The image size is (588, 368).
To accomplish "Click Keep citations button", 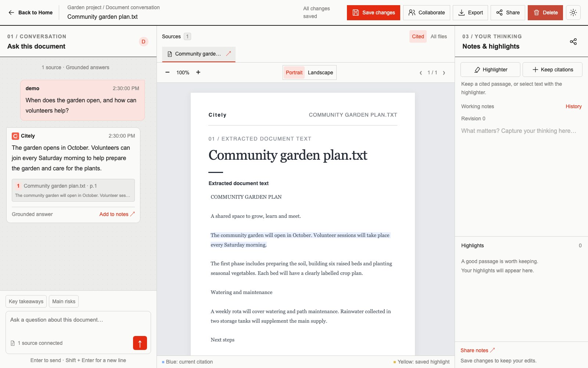I will coord(552,70).
